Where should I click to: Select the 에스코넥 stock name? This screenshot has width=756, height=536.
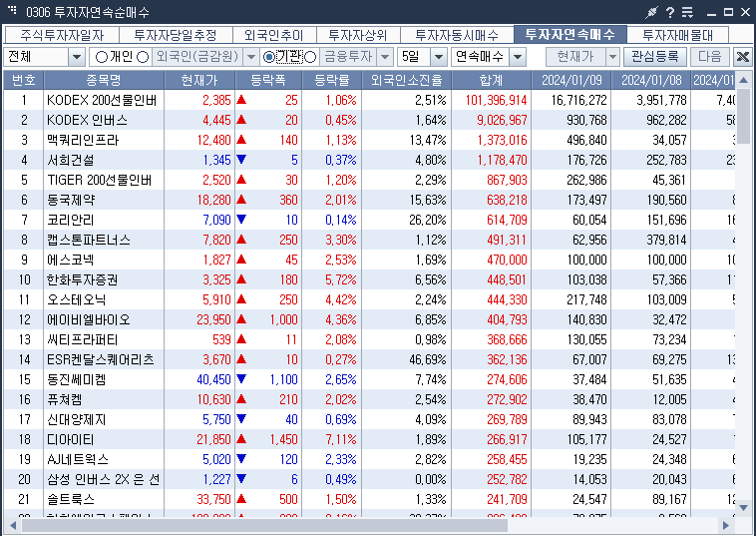pyautogui.click(x=71, y=260)
